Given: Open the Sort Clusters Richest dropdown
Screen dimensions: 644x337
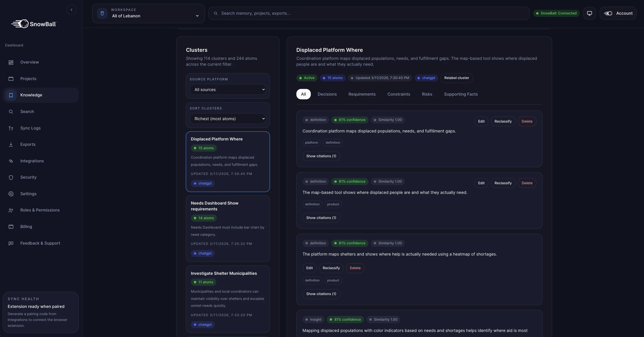Looking at the screenshot, I should pyautogui.click(x=228, y=119).
